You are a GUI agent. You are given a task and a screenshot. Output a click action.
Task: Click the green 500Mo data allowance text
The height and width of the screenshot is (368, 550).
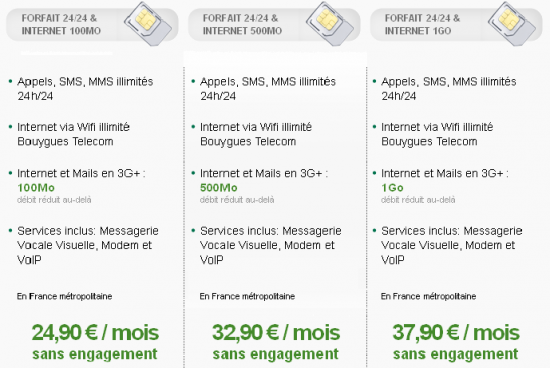pos(219,188)
